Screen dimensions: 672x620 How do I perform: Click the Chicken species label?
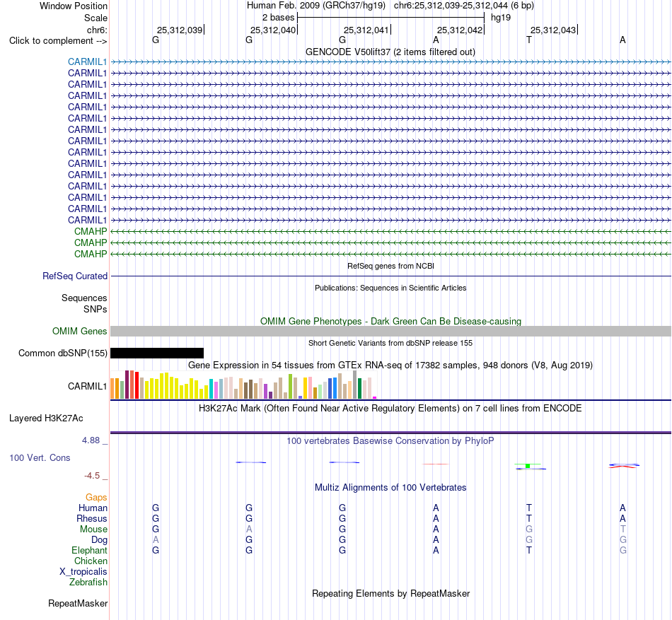pos(91,561)
